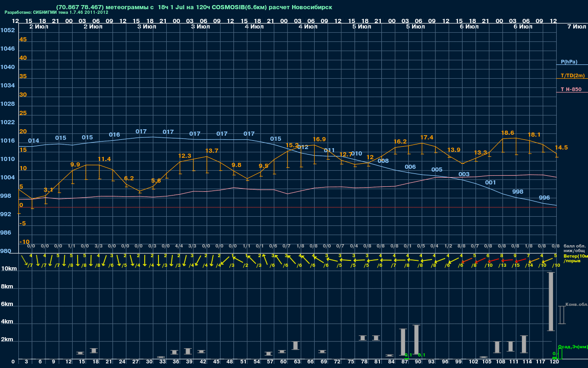Click the -10 temperature axis label
Viewport: 588px width, 368px height.
[x=24, y=242]
